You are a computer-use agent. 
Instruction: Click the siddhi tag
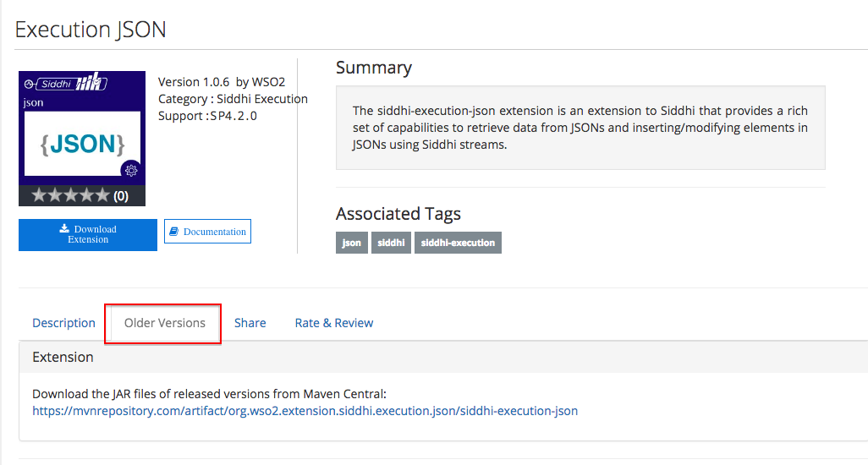click(x=391, y=243)
